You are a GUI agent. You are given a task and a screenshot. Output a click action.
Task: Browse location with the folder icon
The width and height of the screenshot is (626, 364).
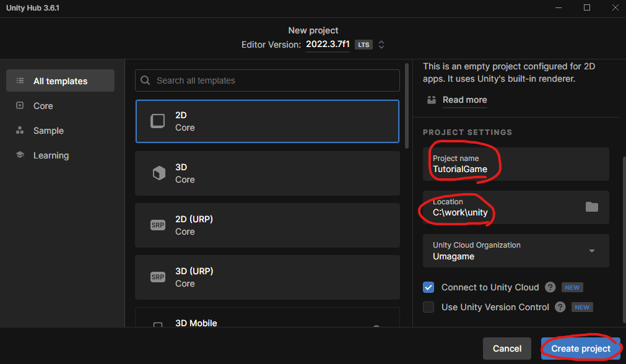click(x=592, y=207)
